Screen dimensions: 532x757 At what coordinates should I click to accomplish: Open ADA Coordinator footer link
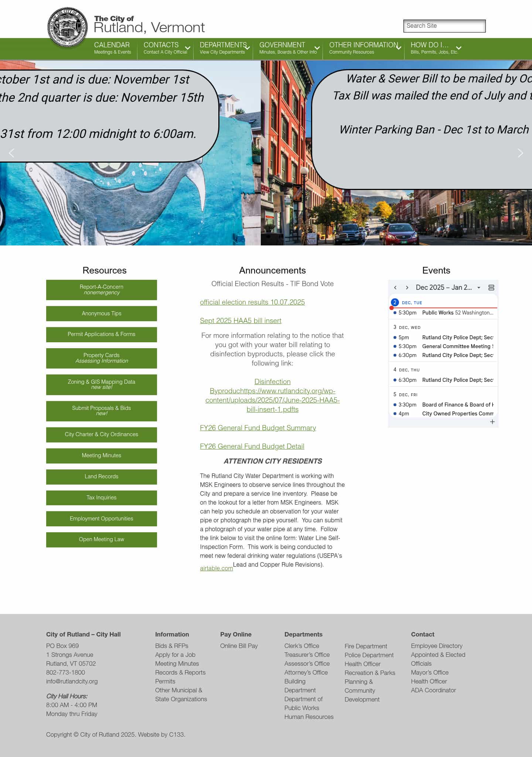433,690
